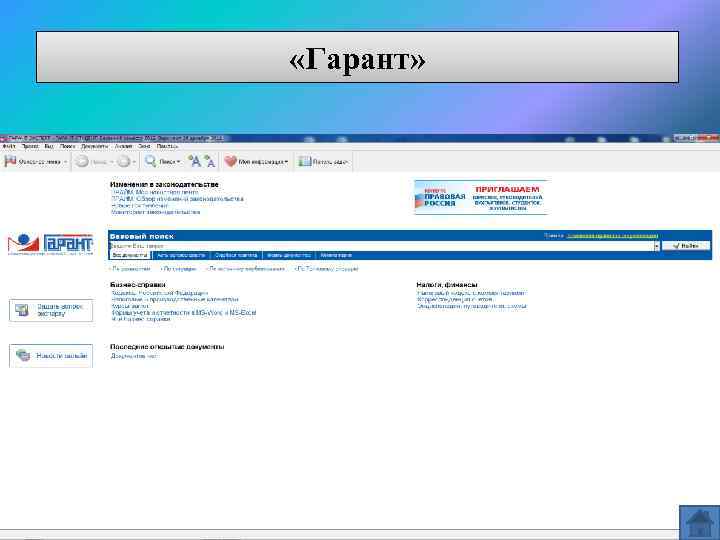Click the home icon on the slide corner
Viewport: 720px width, 540px height.
(x=699, y=523)
